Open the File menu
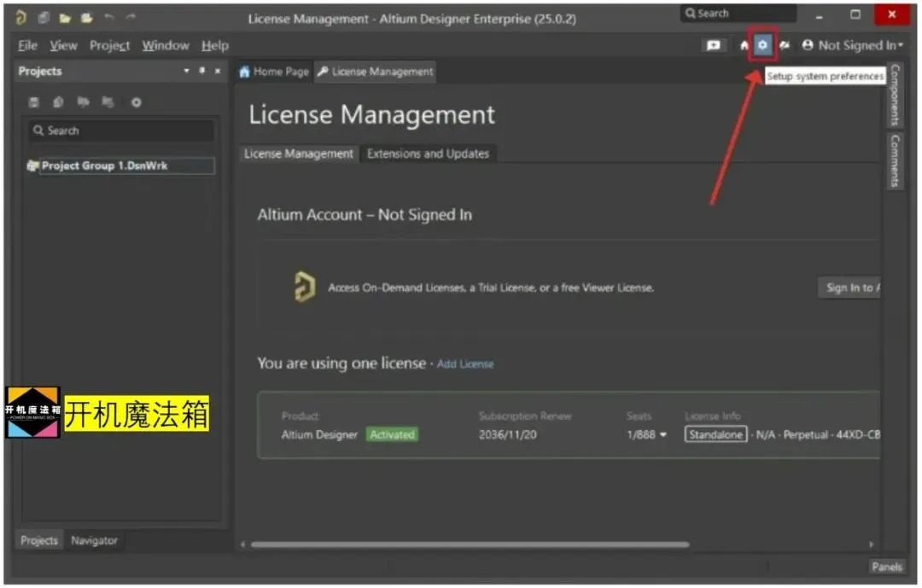This screenshot has width=922, height=588. point(27,45)
